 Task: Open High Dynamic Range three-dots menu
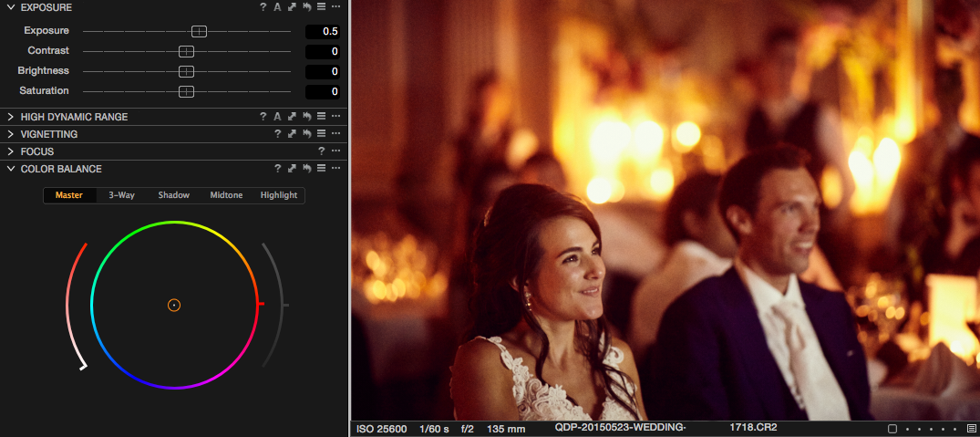(x=336, y=116)
